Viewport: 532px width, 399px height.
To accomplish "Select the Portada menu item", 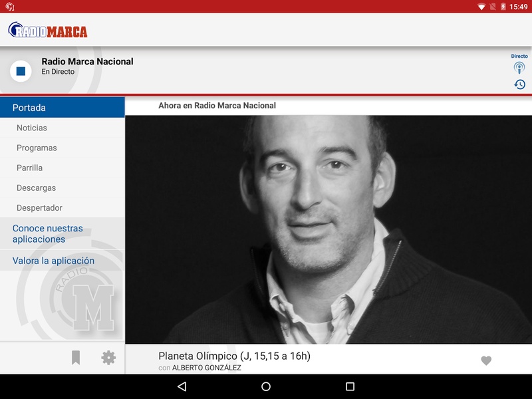I will tap(63, 108).
